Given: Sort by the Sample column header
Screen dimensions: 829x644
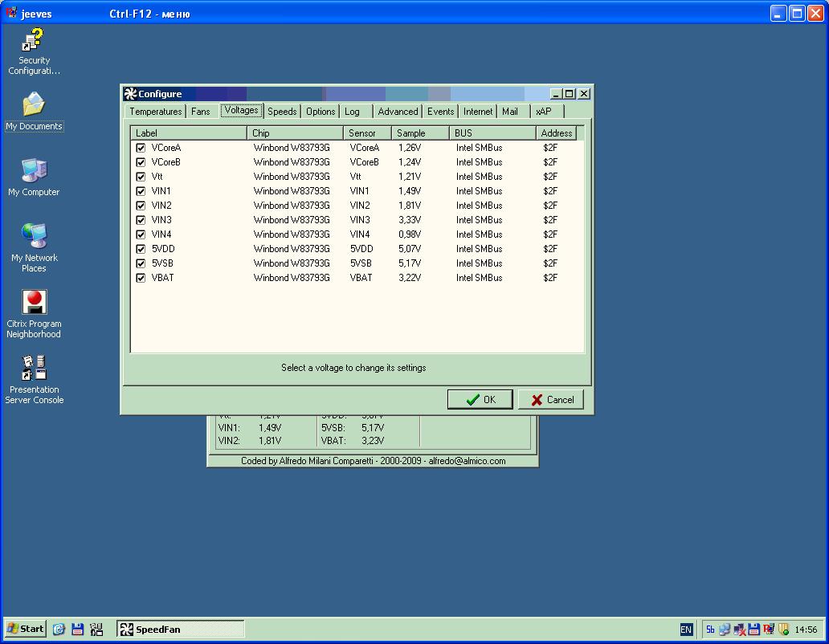Looking at the screenshot, I should click(419, 133).
